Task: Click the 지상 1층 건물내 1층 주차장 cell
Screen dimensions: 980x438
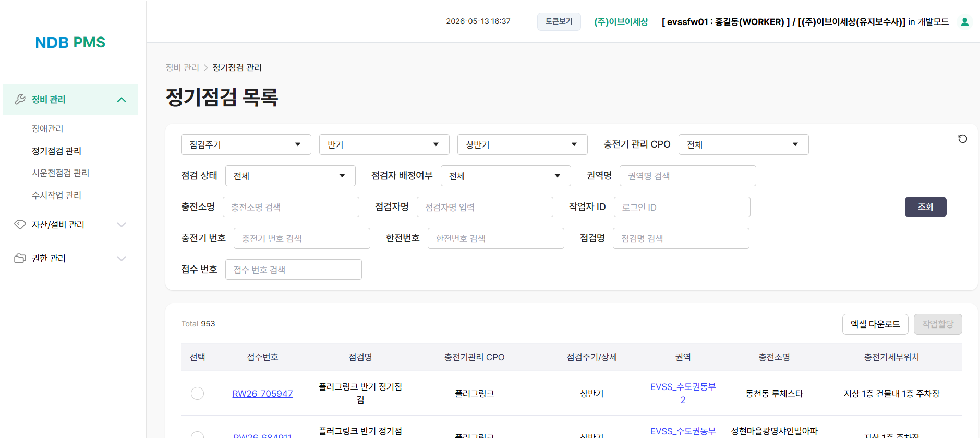Action: pos(891,394)
